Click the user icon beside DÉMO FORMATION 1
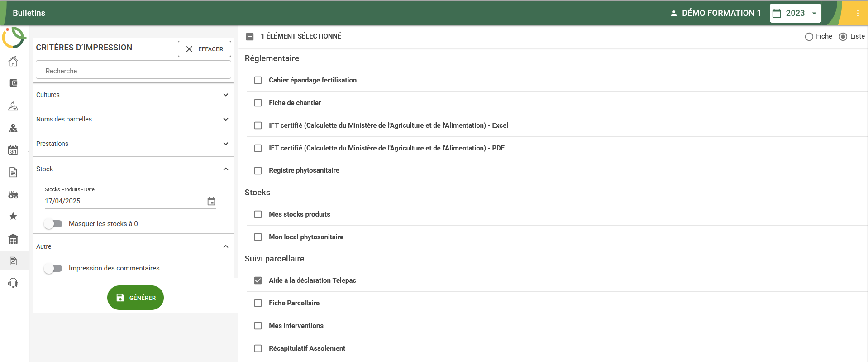Screen dimensions: 868x362 [674, 13]
